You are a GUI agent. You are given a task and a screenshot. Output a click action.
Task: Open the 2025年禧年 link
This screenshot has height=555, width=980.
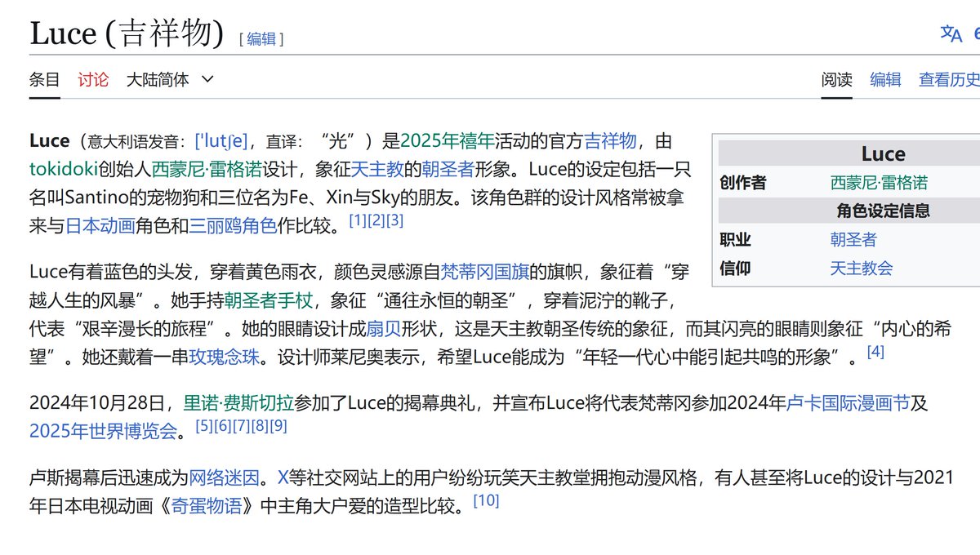[448, 140]
